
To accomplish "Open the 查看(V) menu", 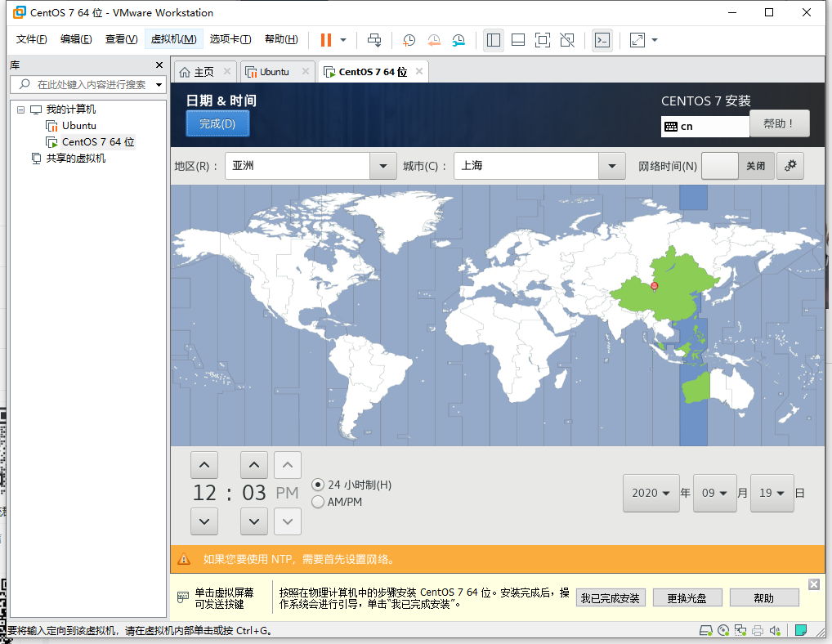I will point(121,39).
